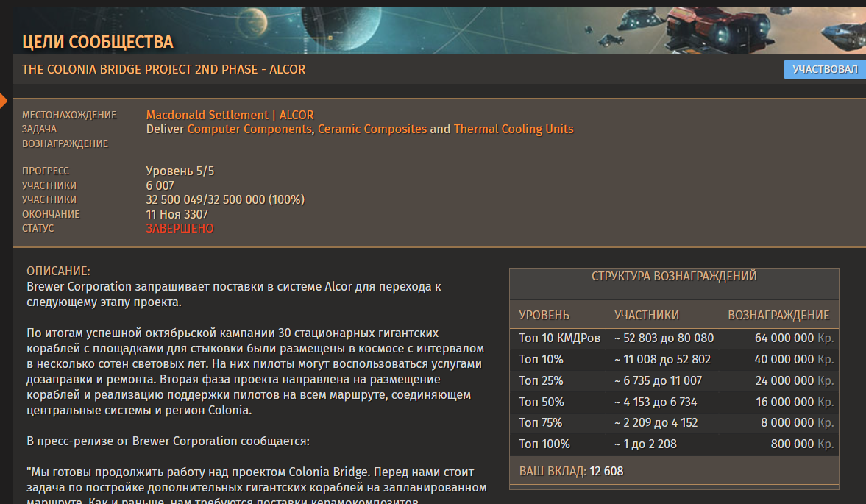Click the ПРОГРЕСС field label
The height and width of the screenshot is (504, 866).
[x=46, y=171]
